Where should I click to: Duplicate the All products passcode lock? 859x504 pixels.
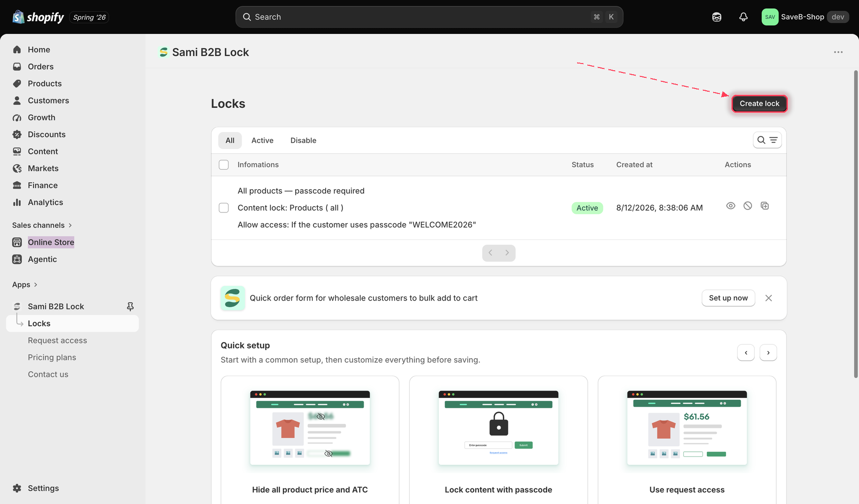point(765,206)
